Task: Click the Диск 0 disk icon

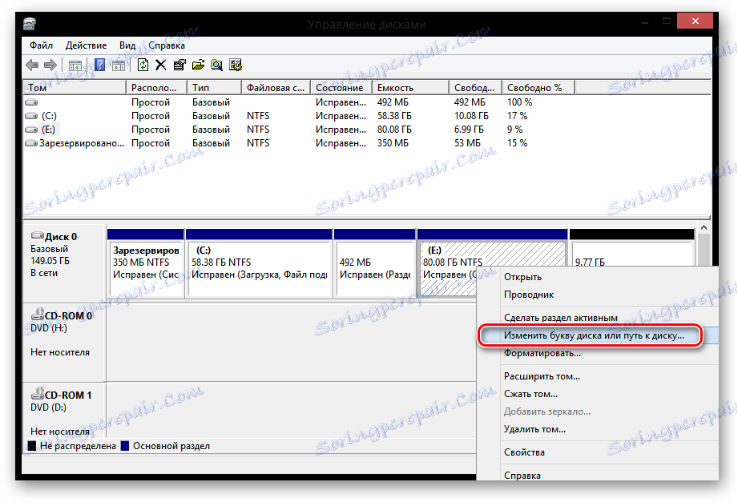Action: coord(37,235)
